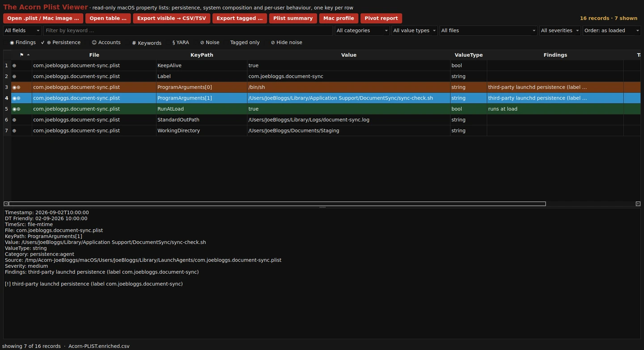Open the All value types dropdown

[x=414, y=30]
